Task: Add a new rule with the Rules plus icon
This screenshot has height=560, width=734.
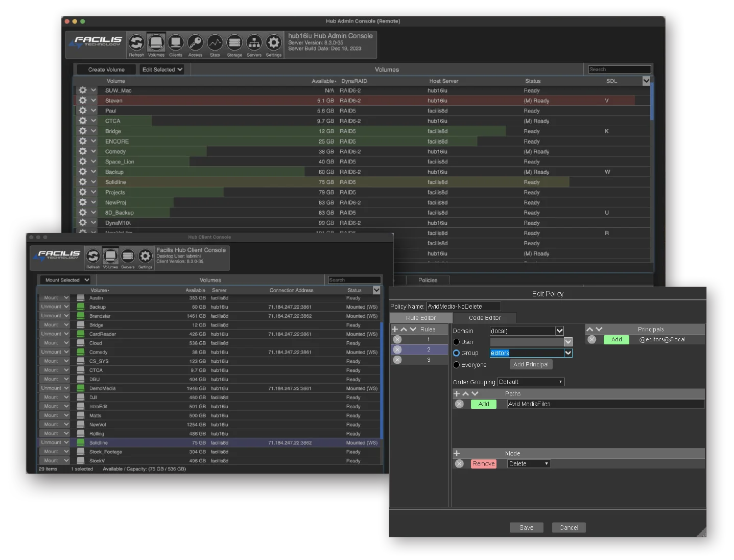Action: click(394, 329)
